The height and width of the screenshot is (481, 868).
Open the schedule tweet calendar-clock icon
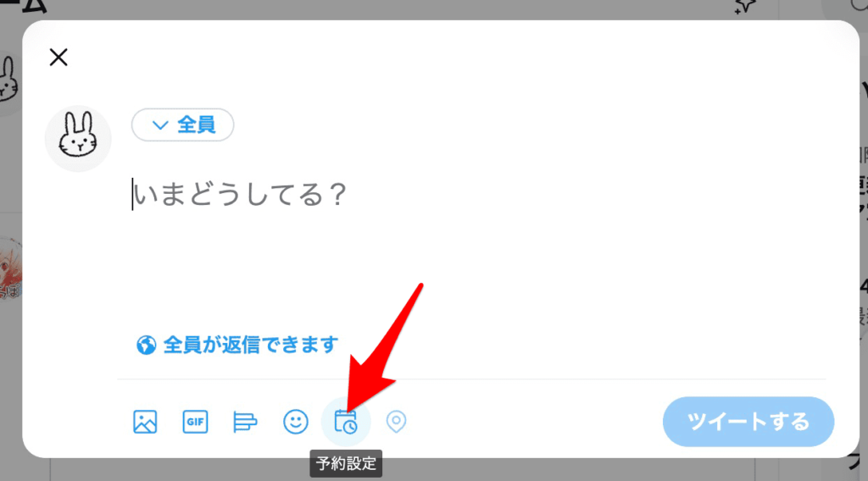coord(346,422)
